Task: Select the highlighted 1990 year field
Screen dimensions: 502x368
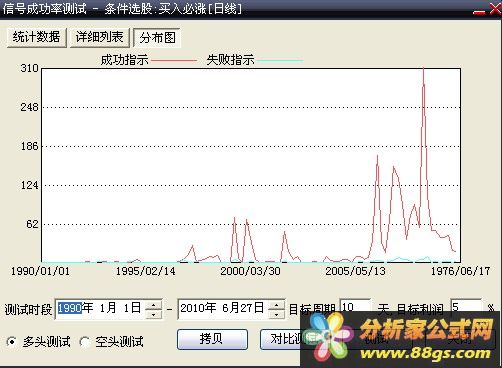Action: [x=70, y=308]
